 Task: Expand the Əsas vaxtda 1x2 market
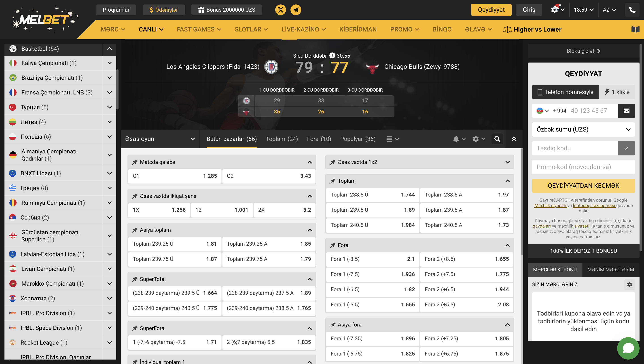pos(507,162)
